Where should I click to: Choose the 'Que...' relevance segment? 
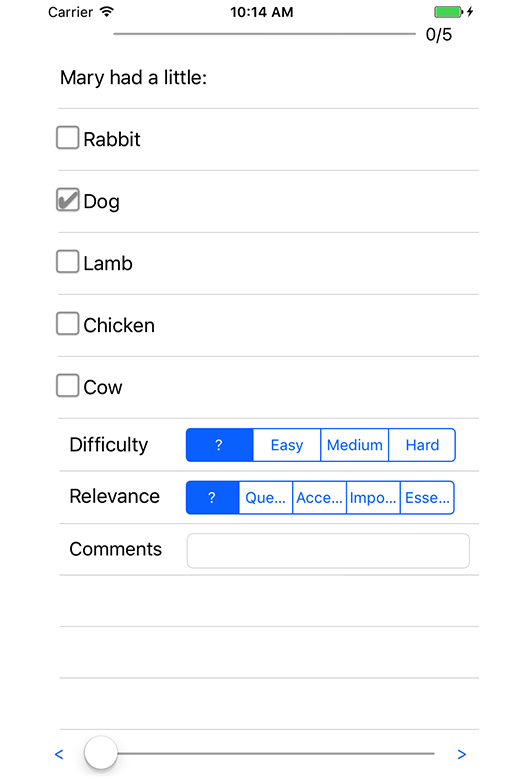[266, 497]
